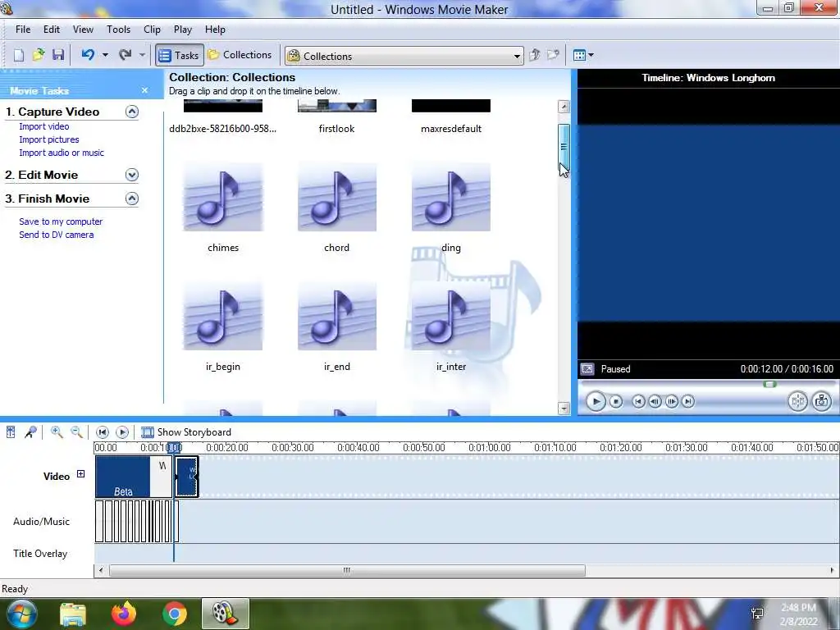Expand the Video track
The width and height of the screenshot is (840, 630).
[x=80, y=473]
